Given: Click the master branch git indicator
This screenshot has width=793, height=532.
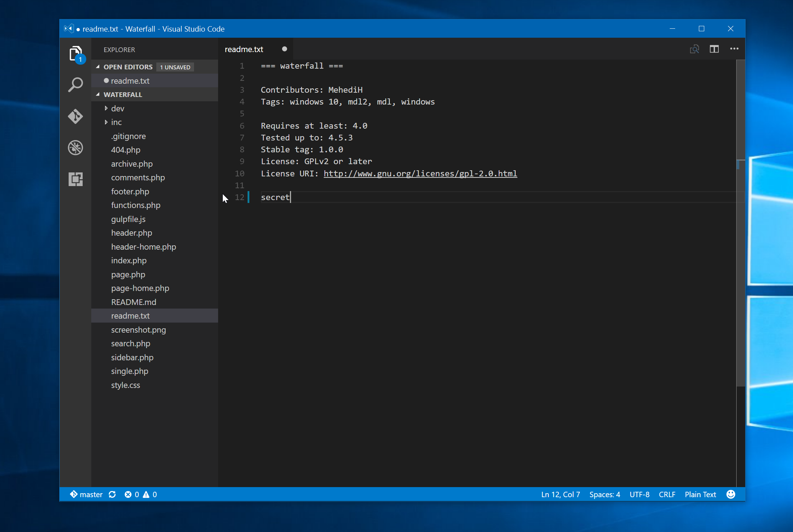Looking at the screenshot, I should pyautogui.click(x=86, y=494).
